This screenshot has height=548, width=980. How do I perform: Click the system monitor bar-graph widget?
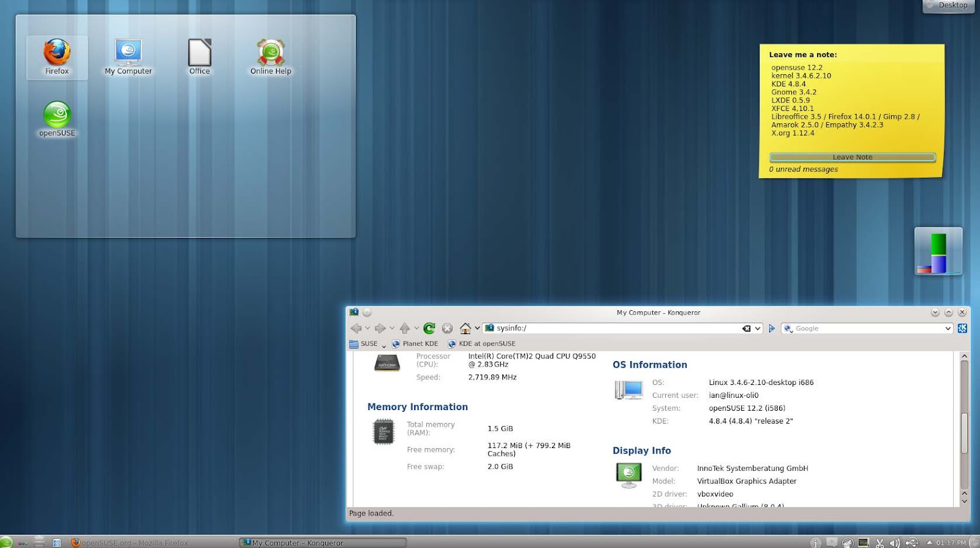tap(938, 251)
